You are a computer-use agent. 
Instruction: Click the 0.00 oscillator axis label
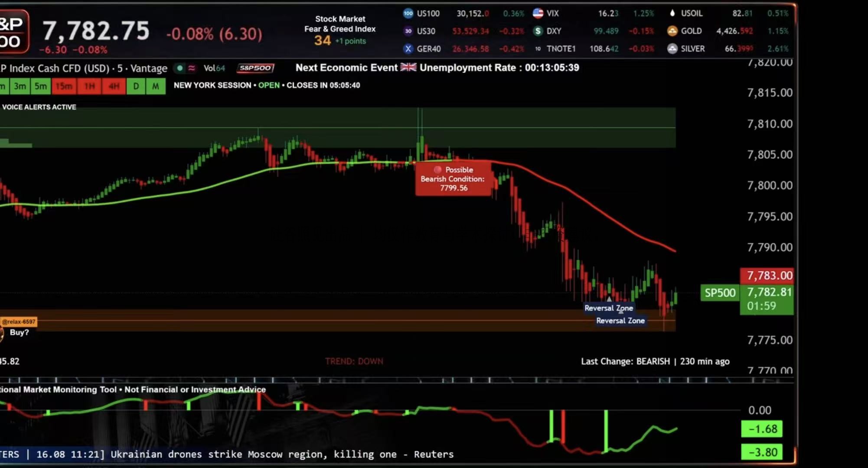click(760, 410)
